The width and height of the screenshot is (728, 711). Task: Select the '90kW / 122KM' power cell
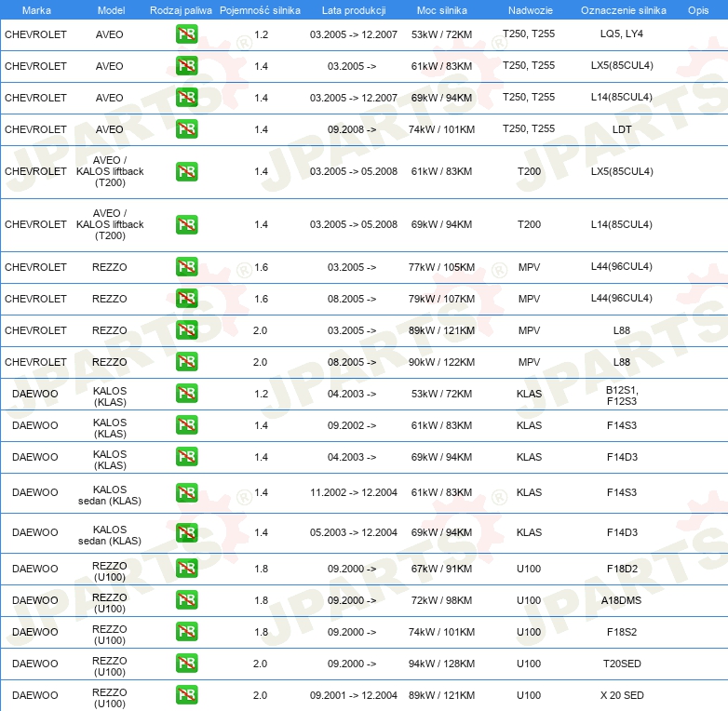pyautogui.click(x=441, y=361)
